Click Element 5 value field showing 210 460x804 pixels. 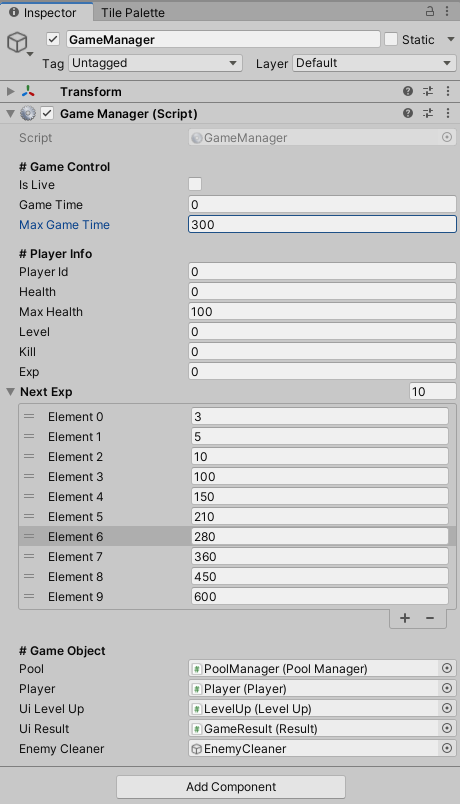[x=319, y=516]
